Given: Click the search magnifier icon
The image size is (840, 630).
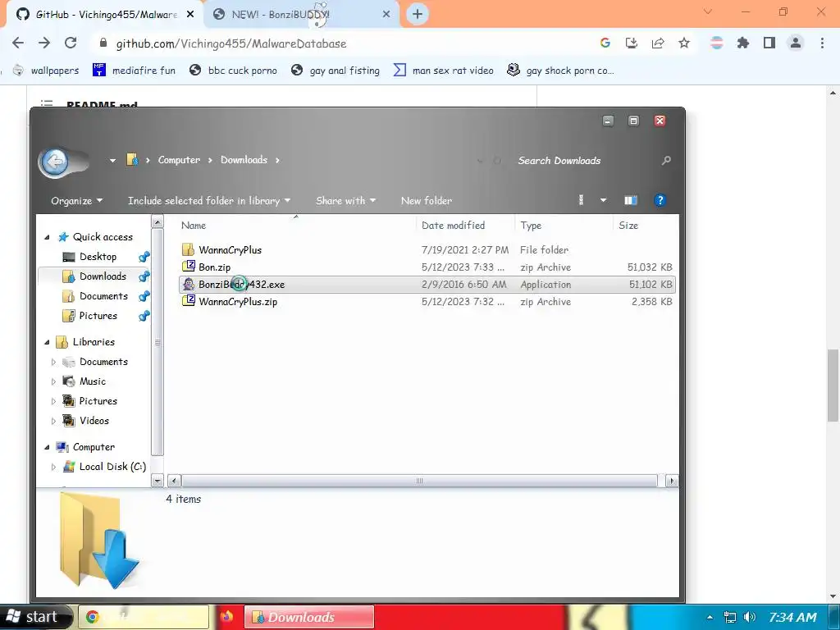Looking at the screenshot, I should point(666,160).
